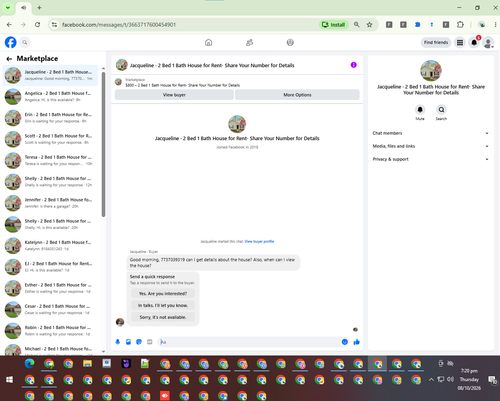500x401 pixels.
Task: Open the tab search dropdown arrow
Action: 8,7
